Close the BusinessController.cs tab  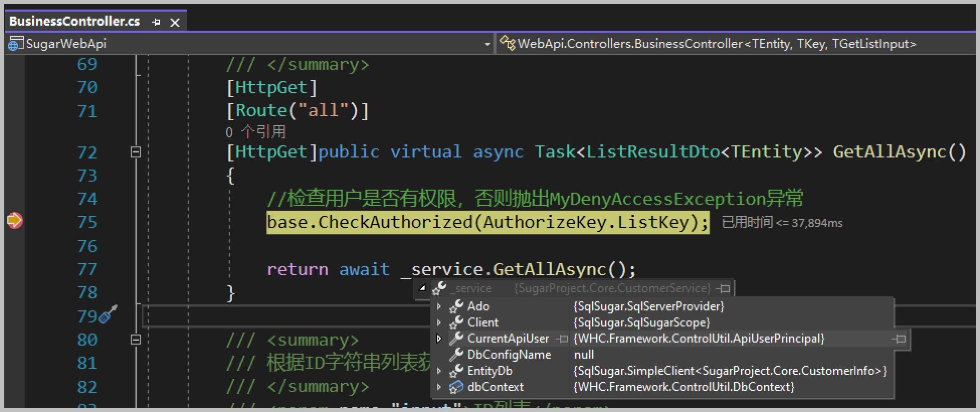coord(175,22)
